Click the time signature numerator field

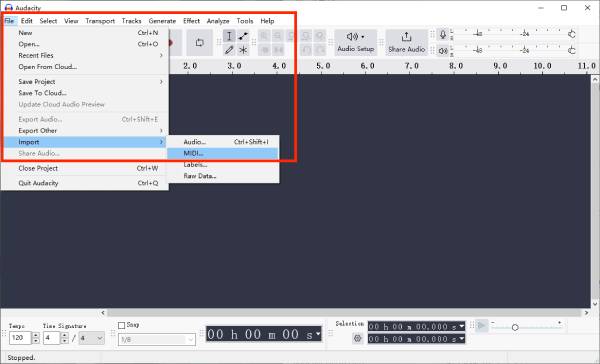click(52, 338)
